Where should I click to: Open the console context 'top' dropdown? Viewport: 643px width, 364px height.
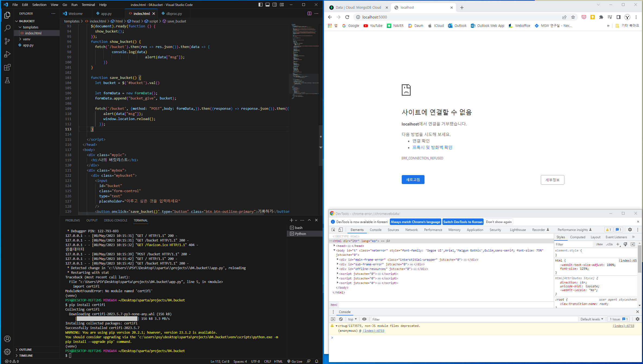coord(352,319)
